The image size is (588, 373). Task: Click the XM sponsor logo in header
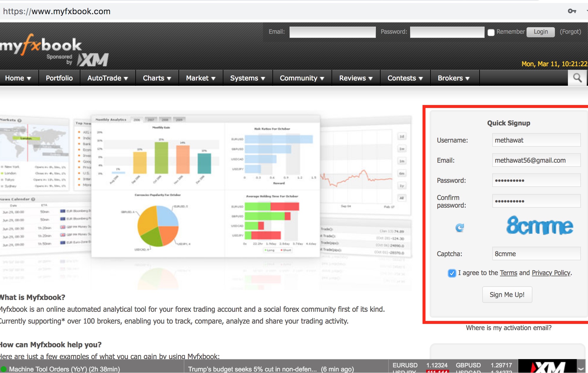pos(93,60)
